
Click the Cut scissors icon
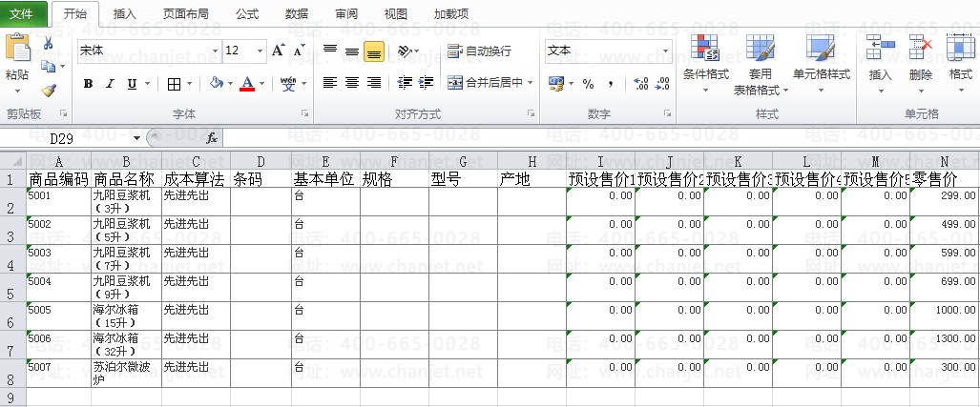point(48,44)
